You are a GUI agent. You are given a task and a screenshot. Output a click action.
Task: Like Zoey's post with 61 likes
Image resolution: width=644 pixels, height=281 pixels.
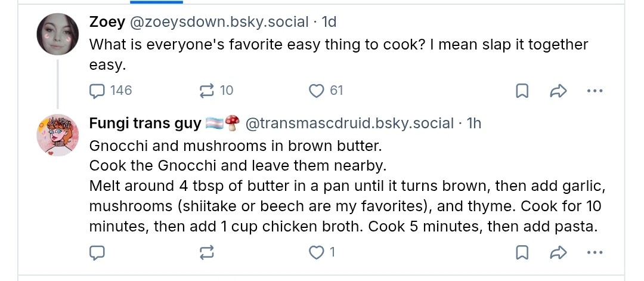[x=326, y=91]
